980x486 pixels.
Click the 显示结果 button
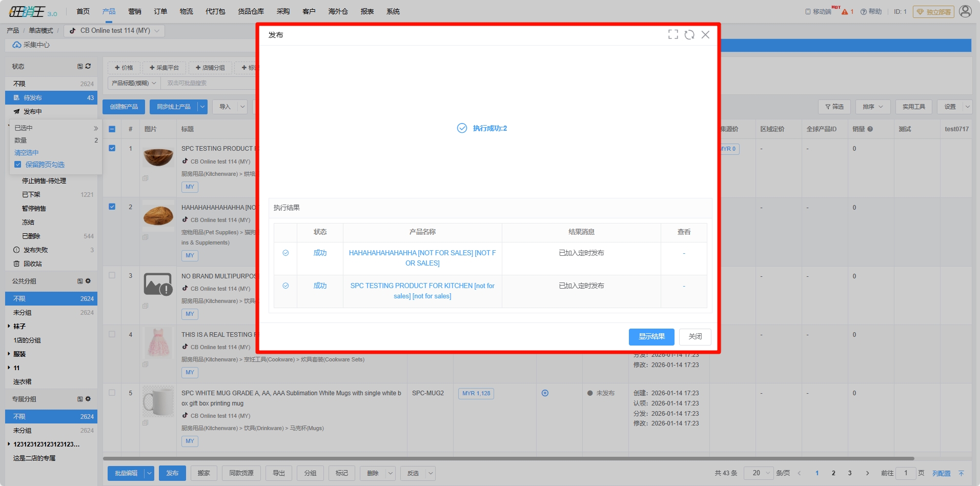click(651, 337)
